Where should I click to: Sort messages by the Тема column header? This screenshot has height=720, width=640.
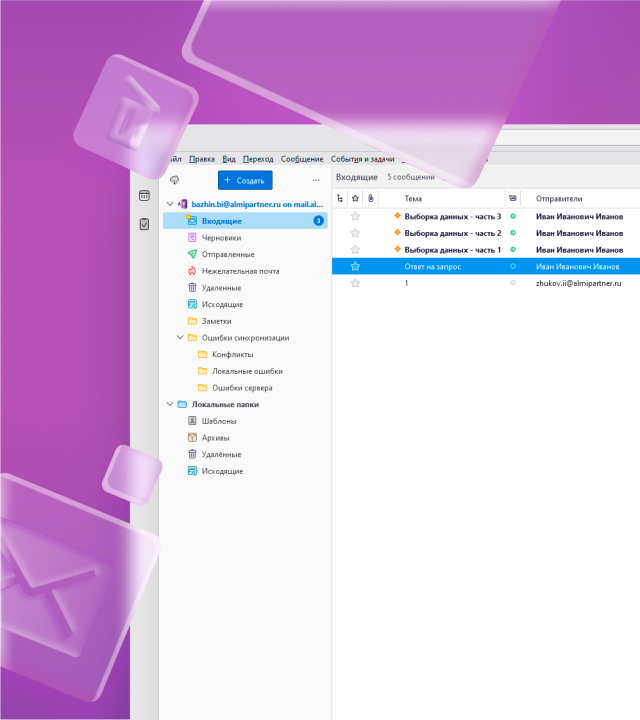click(413, 199)
